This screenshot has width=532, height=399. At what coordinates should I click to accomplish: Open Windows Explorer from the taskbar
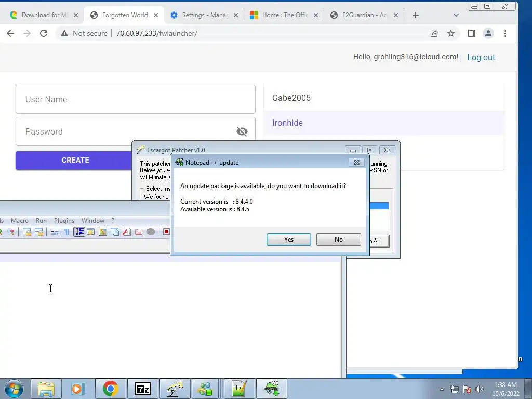tap(46, 389)
